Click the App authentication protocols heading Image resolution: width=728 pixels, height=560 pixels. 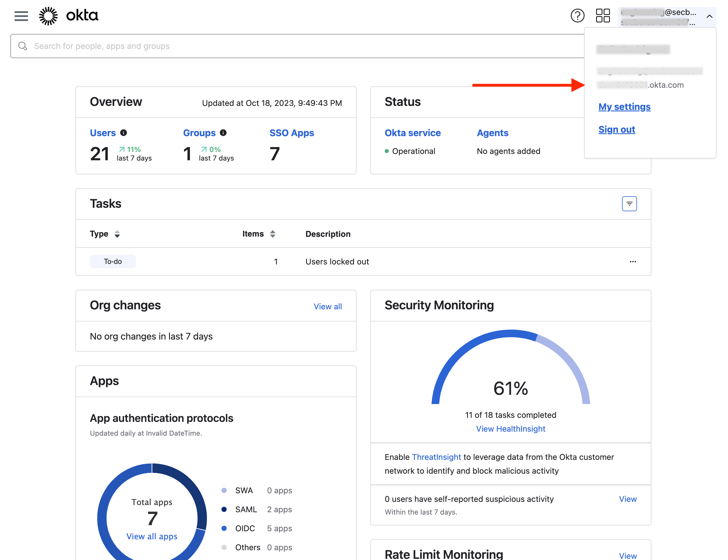point(161,418)
